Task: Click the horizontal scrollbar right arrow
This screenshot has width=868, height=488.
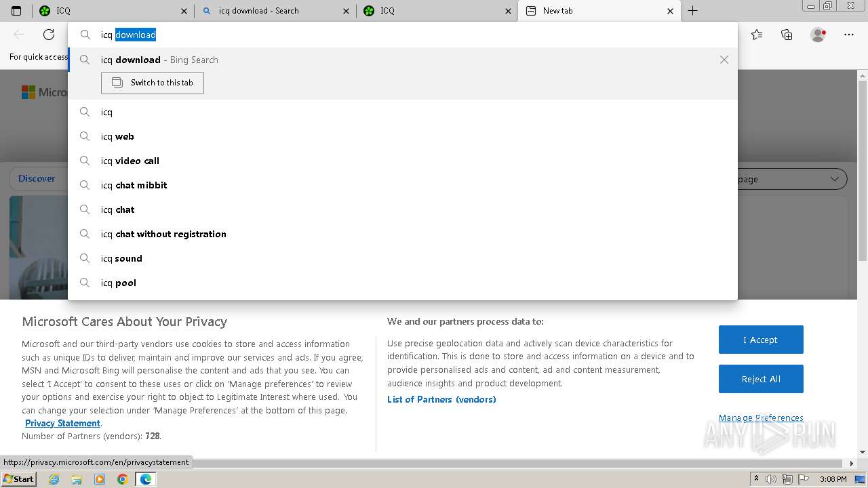Action: point(852,464)
